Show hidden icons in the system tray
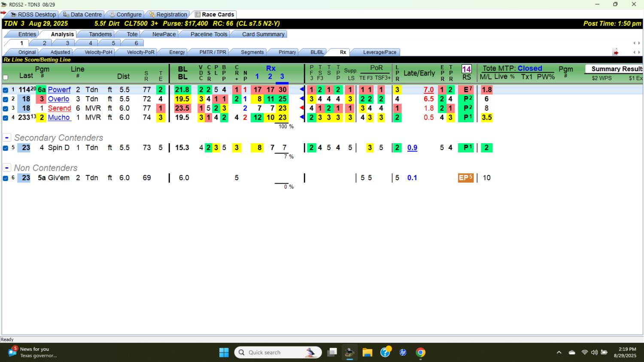 coord(559,353)
